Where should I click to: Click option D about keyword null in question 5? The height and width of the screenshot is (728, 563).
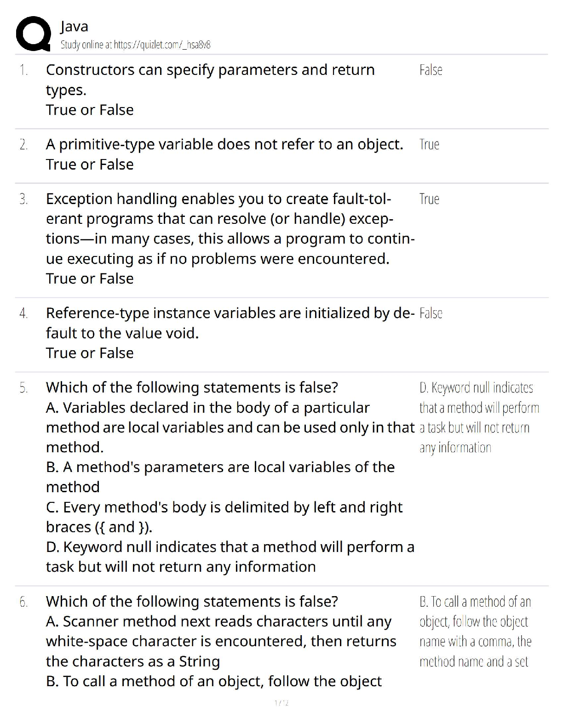(230, 557)
